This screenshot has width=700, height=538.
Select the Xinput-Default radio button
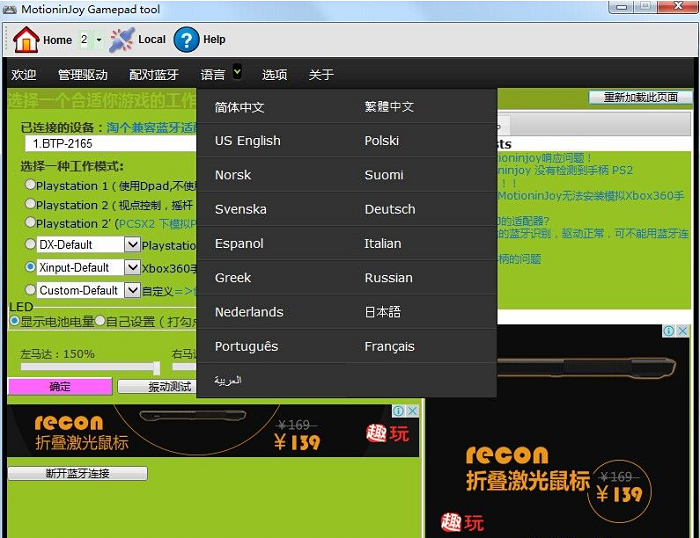point(30,267)
